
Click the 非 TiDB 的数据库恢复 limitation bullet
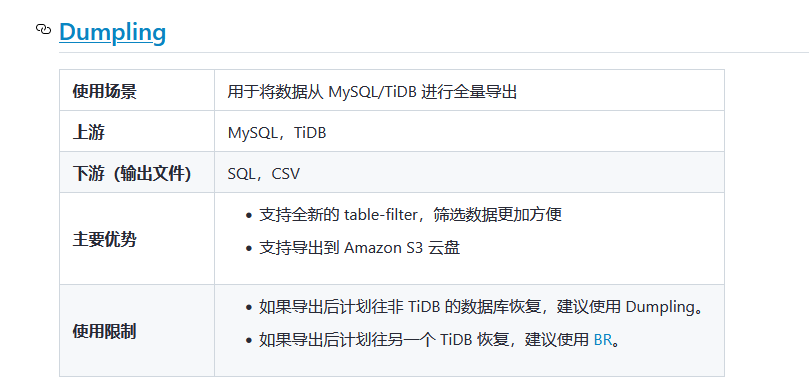[481, 307]
